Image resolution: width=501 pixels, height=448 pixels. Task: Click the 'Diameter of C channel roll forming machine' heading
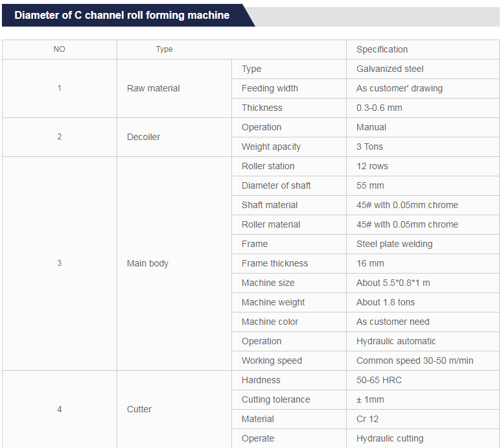point(122,16)
